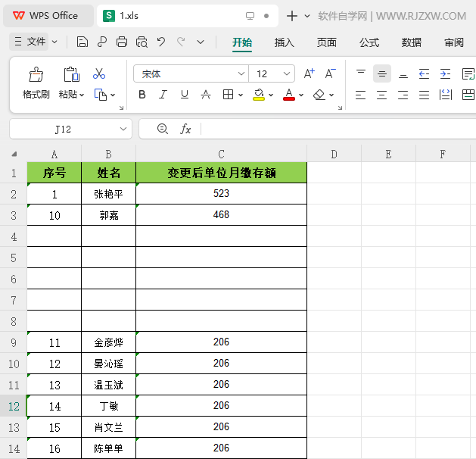Align text left horizontally
This screenshot has height=459, width=476.
[361, 95]
